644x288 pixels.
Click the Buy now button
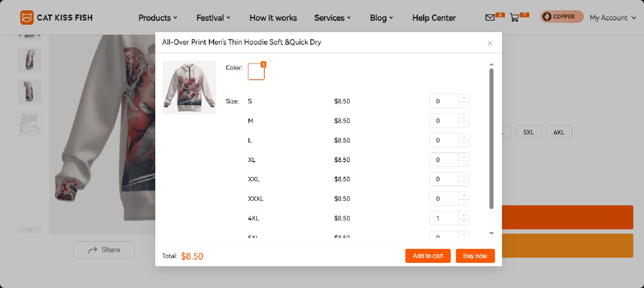[x=475, y=256]
